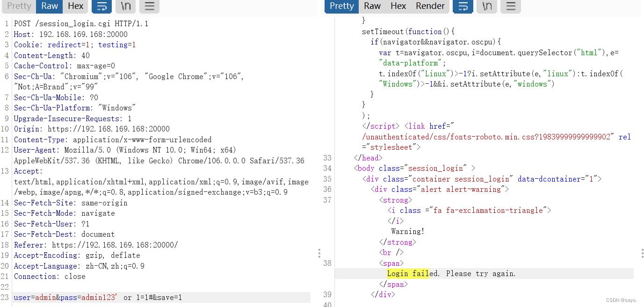Click the opening '<span>' tag on line 38
Screen dimensions: 644x307
click(x=391, y=263)
